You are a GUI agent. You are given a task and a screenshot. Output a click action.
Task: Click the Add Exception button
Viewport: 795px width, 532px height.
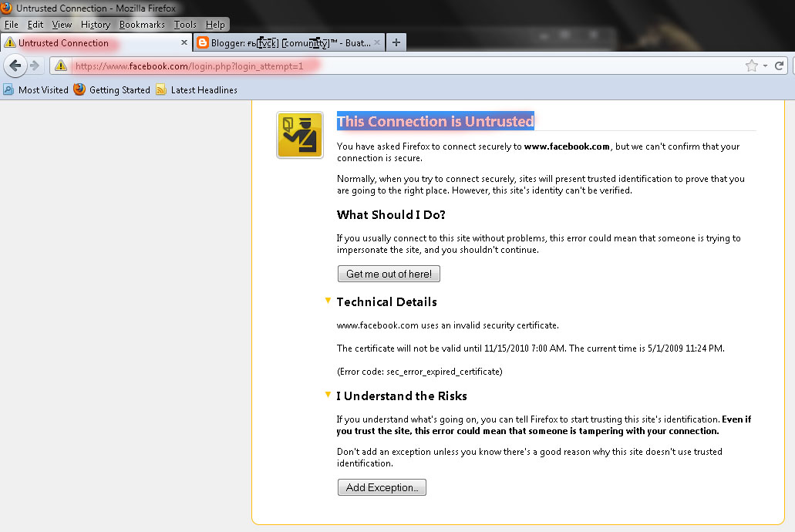[x=382, y=487]
